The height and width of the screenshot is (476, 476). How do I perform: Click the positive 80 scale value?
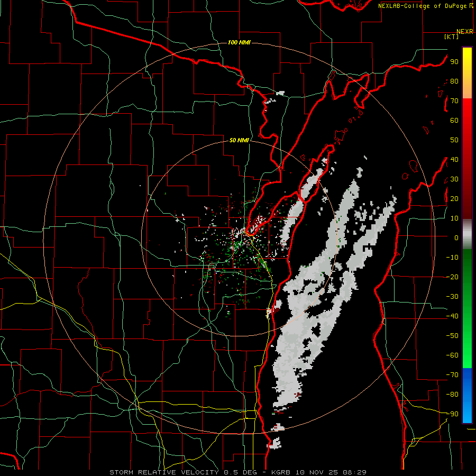point(454,81)
